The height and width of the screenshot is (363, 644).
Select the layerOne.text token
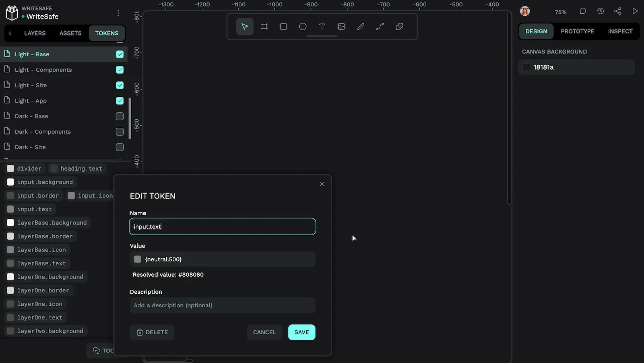coord(35,317)
